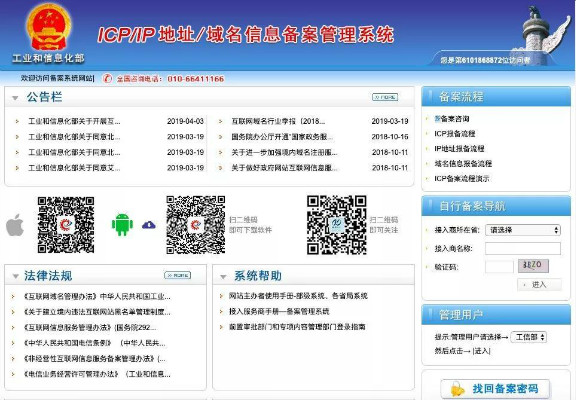Open 《非经营性互联网信息服务备案管理办法》 link

click(94, 358)
